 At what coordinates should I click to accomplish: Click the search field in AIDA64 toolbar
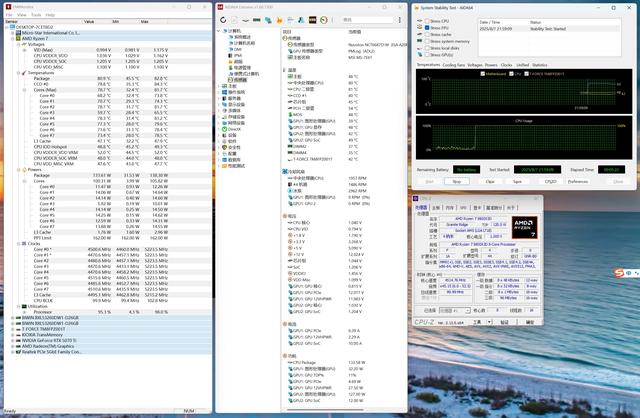[x=367, y=20]
